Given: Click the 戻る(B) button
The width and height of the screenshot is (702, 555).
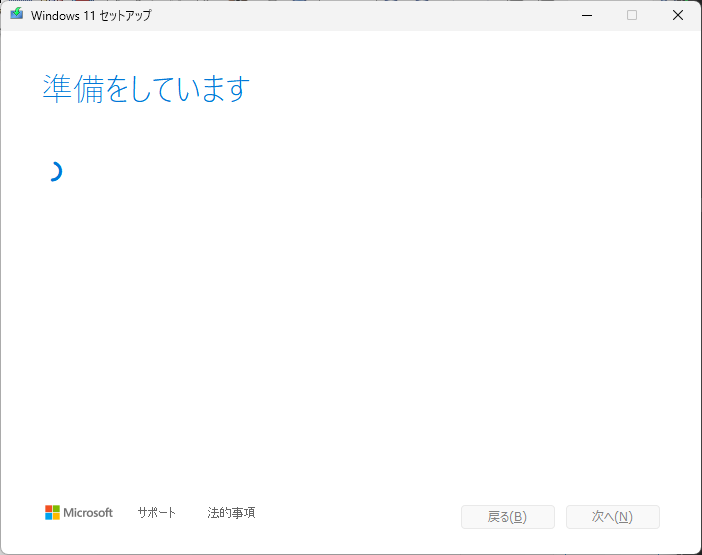Looking at the screenshot, I should (x=508, y=517).
